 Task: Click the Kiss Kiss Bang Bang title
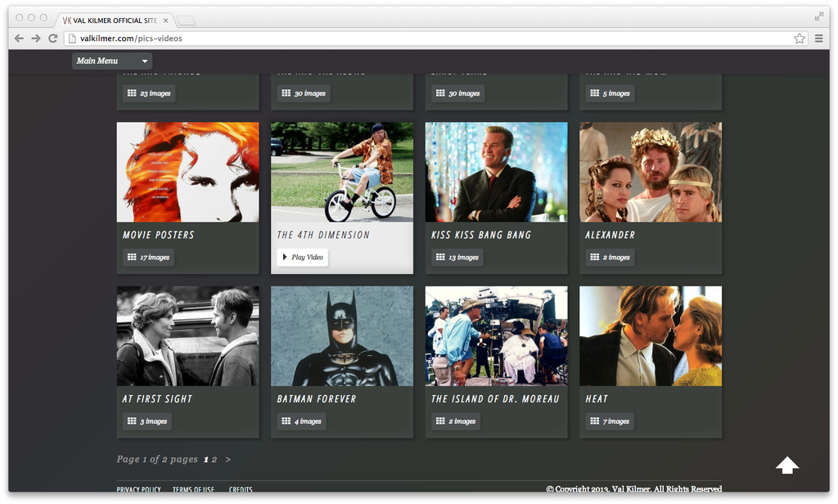[x=481, y=235]
